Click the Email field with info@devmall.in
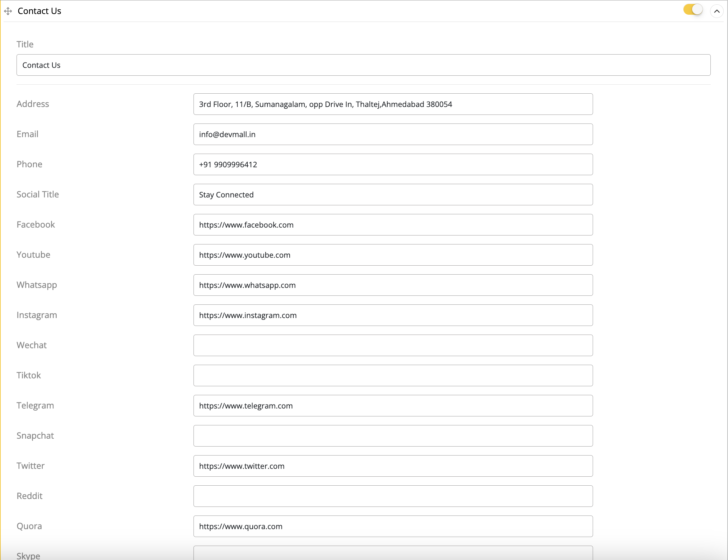The image size is (728, 560). click(x=393, y=134)
